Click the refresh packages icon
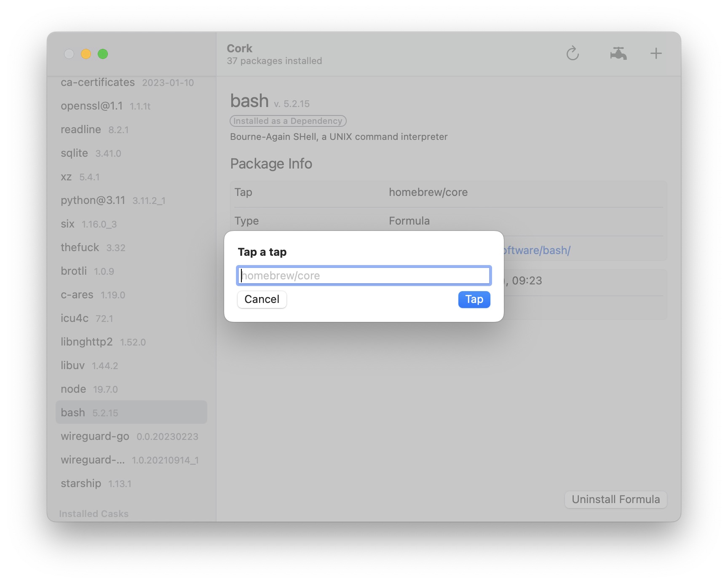Image resolution: width=728 pixels, height=584 pixels. point(573,54)
